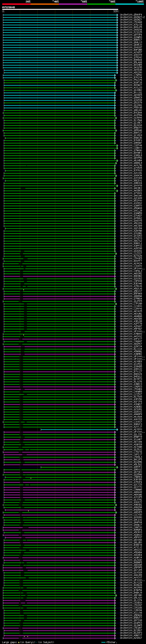Click the cyan ~100% legend bar

click(130, 4)
